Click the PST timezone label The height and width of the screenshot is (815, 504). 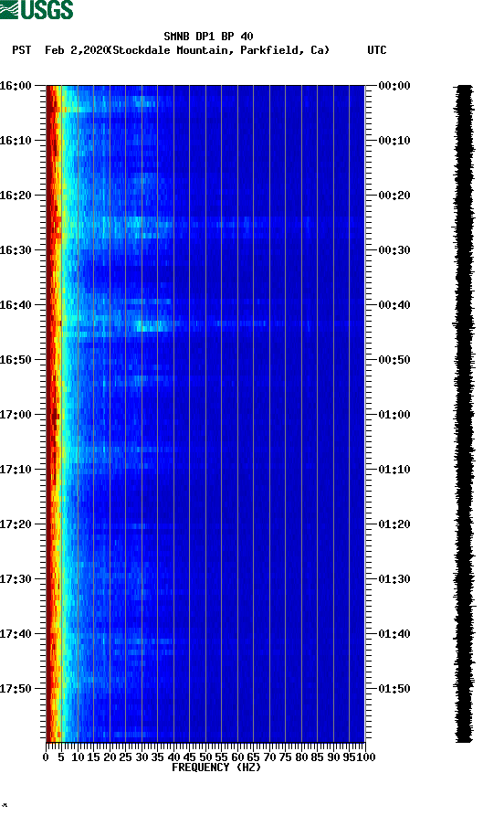(x=21, y=50)
